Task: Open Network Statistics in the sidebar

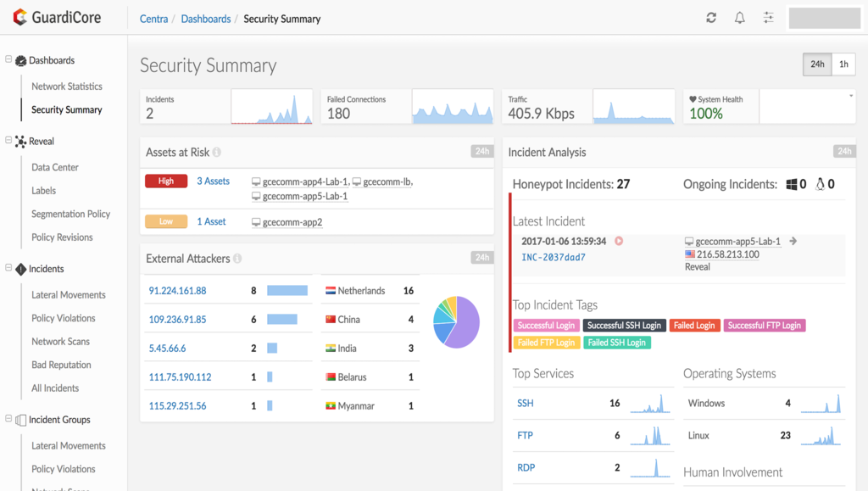Action: click(x=67, y=86)
